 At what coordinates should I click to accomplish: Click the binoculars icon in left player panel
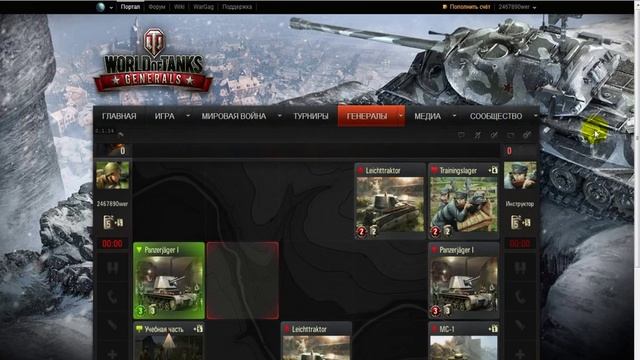[112, 268]
